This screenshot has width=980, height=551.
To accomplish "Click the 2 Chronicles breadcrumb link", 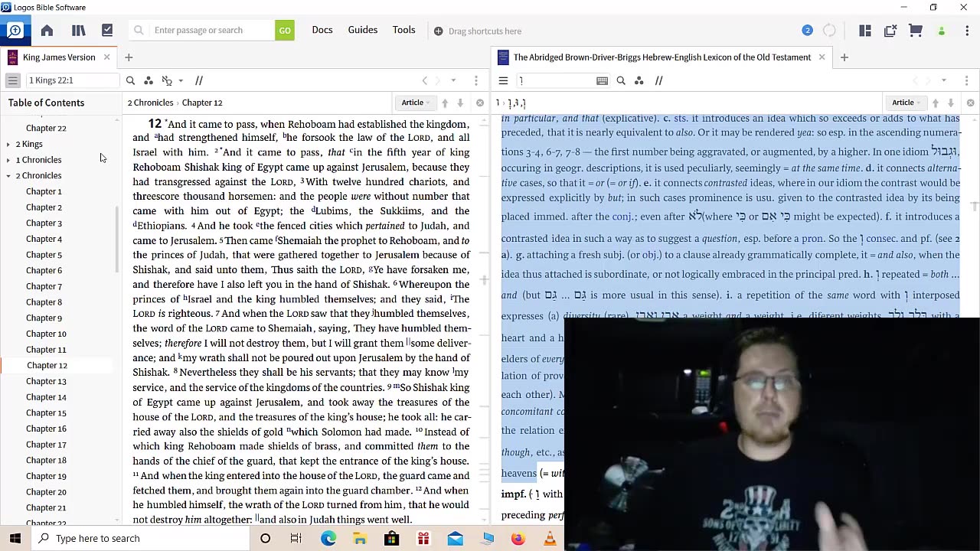I will point(150,103).
